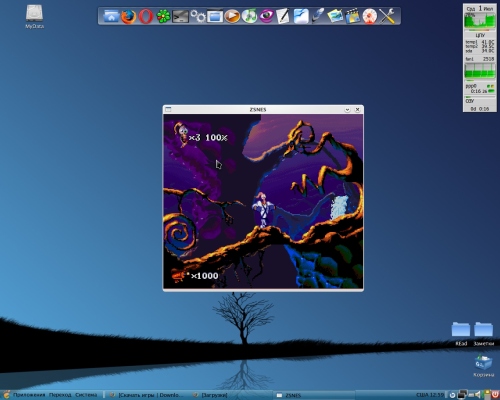Open the notepad with pen text editor icon
Viewport: 500px width, 400px height.
283,16
